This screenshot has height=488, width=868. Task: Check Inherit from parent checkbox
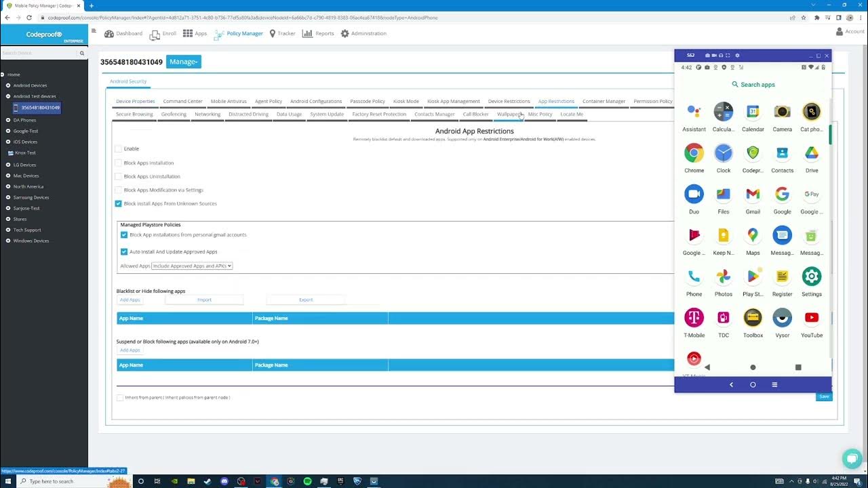120,397
